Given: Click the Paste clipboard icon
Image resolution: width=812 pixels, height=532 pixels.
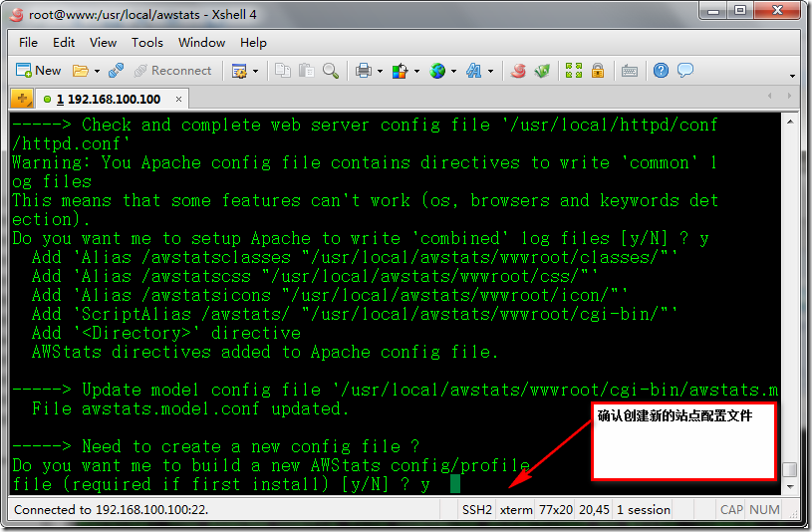Looking at the screenshot, I should (x=307, y=70).
